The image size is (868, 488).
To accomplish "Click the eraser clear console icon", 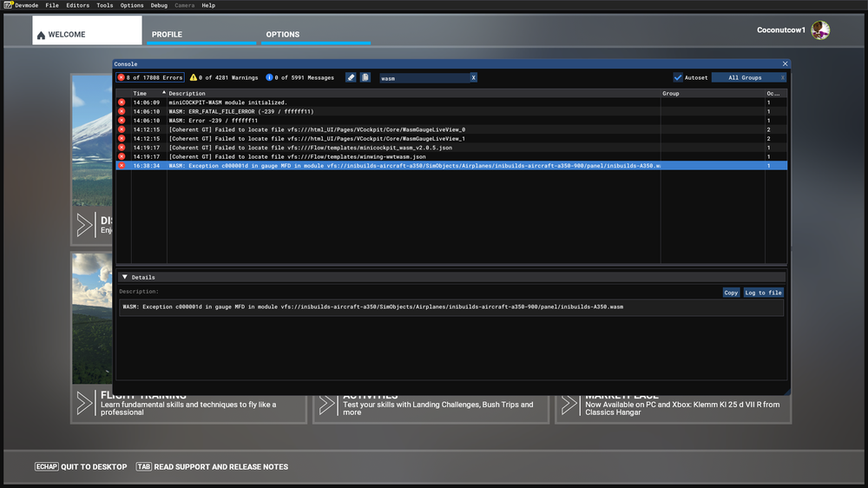I will [351, 77].
